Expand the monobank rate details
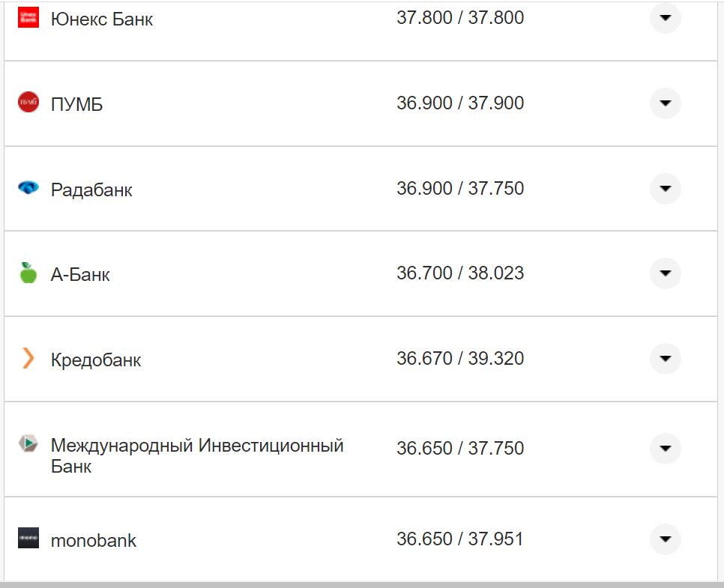The height and width of the screenshot is (588, 724). [665, 539]
